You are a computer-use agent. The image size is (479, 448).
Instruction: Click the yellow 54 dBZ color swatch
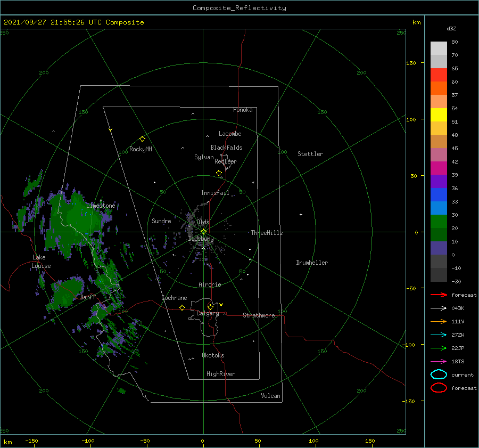439,115
